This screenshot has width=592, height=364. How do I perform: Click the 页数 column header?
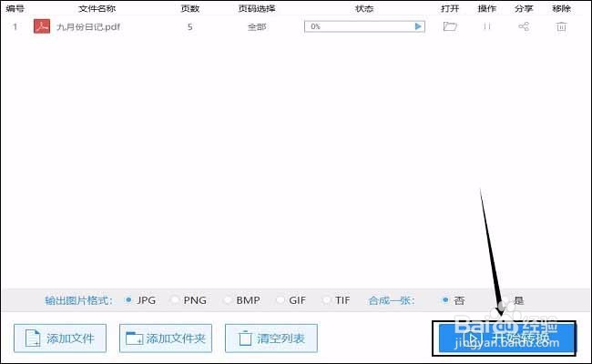coord(190,8)
